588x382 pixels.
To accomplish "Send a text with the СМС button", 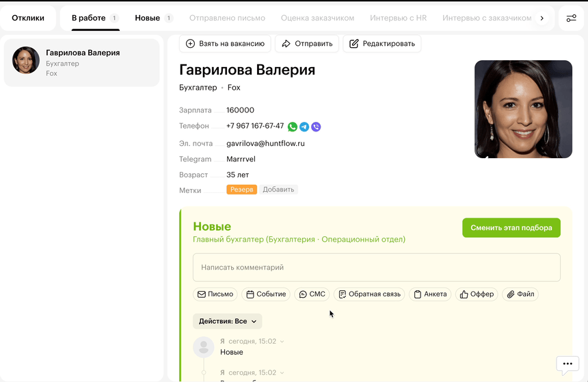I will (x=312, y=294).
